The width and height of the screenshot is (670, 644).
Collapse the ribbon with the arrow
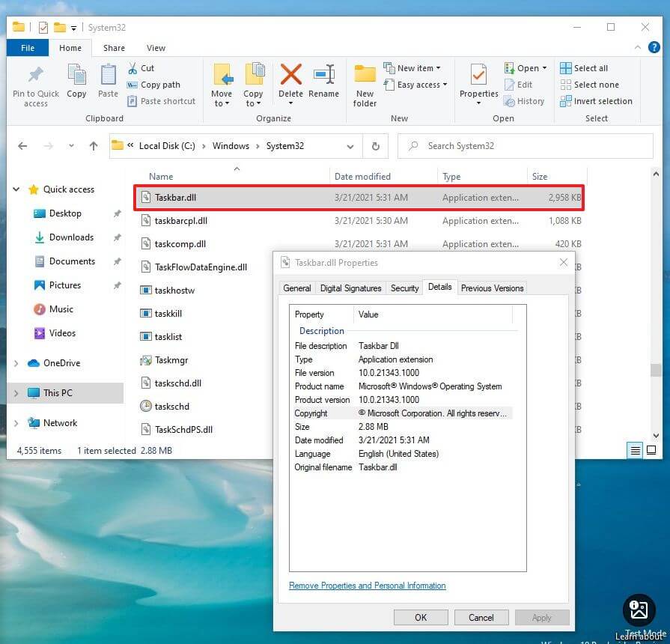tap(638, 47)
